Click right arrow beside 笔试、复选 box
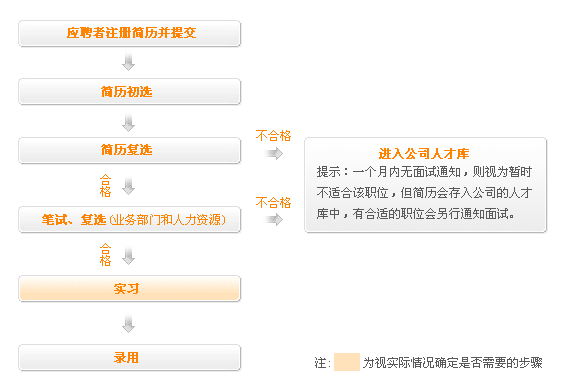Viewport: 577px width, 387px height. coord(274,220)
